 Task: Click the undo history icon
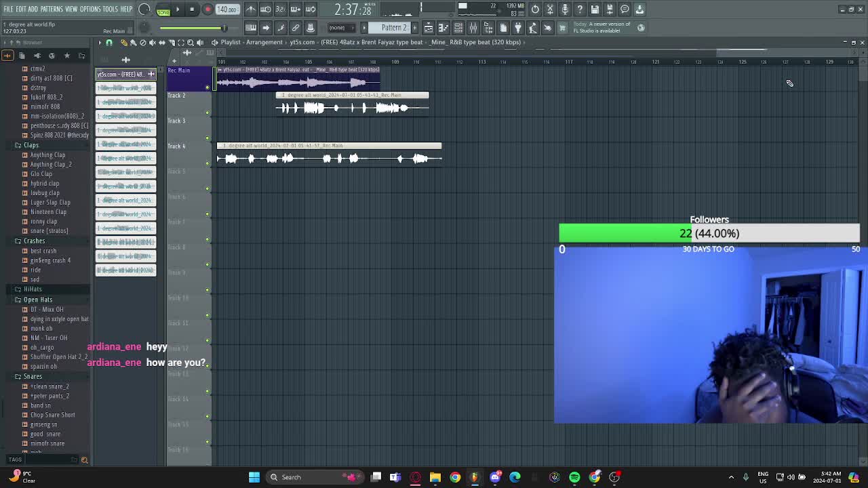coord(535,9)
